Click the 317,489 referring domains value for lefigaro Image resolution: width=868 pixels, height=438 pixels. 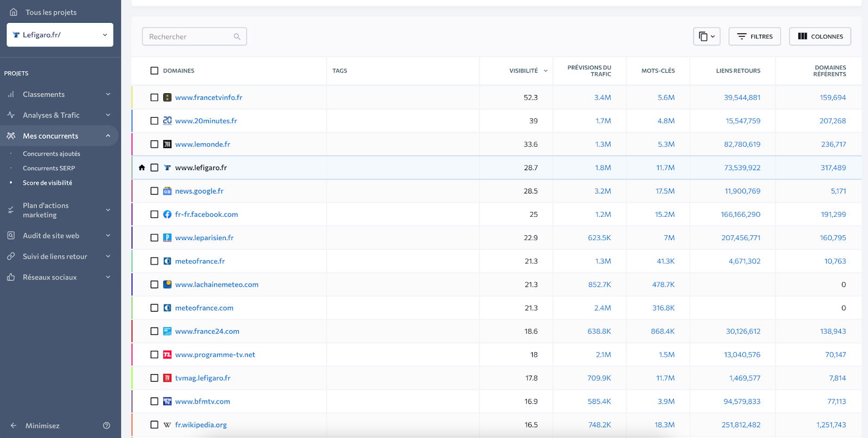pos(833,168)
